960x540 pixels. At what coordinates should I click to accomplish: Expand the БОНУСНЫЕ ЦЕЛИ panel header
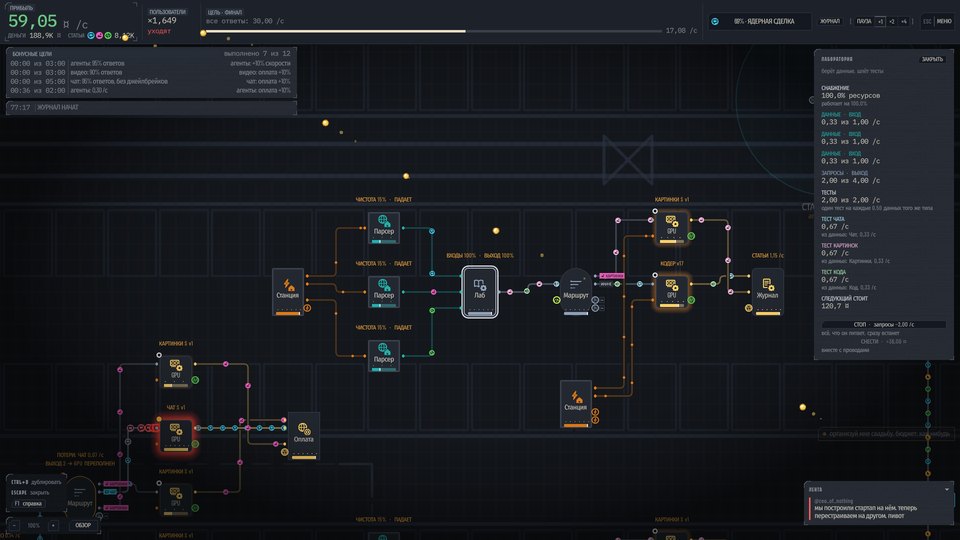[x=151, y=54]
